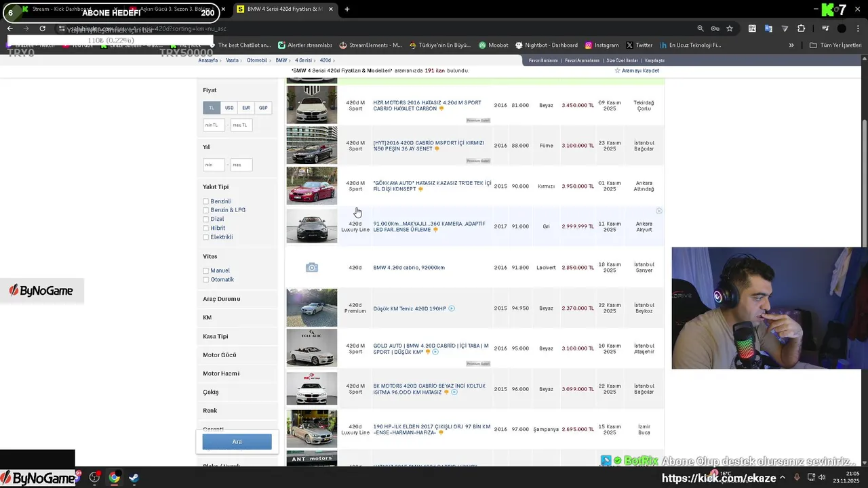Check the Otomatik transmission checkbox
The width and height of the screenshot is (868, 488).
pyautogui.click(x=205, y=279)
